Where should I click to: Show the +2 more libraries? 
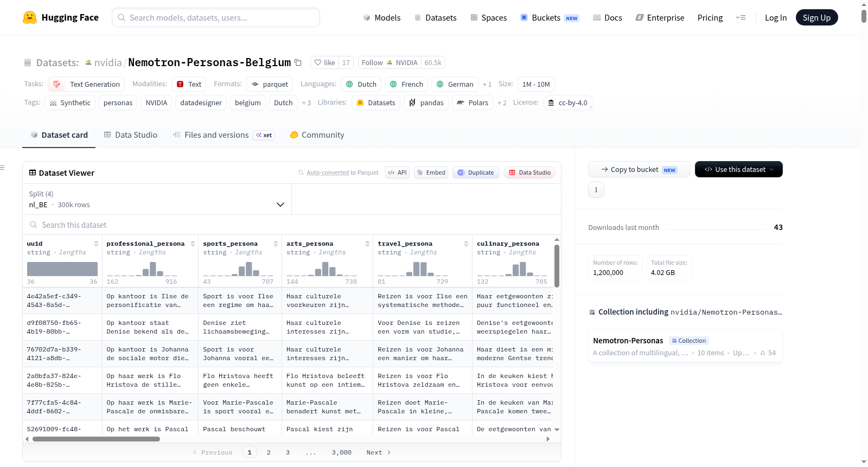point(502,103)
